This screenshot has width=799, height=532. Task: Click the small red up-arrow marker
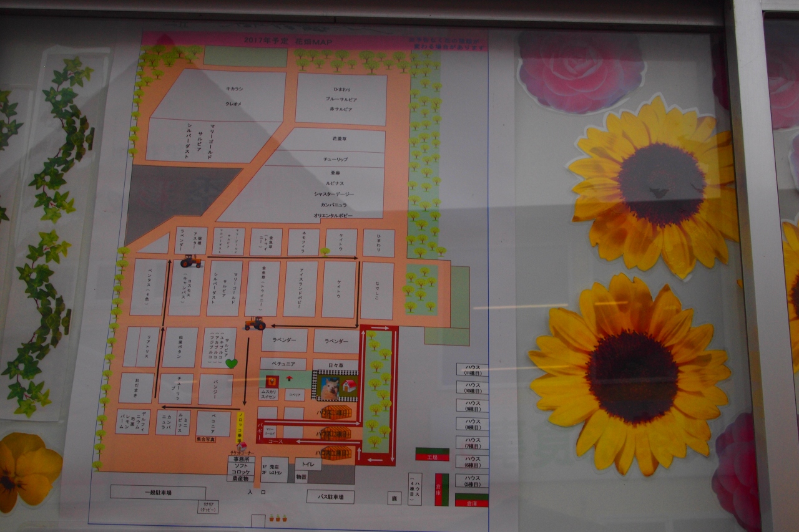pyautogui.click(x=288, y=378)
